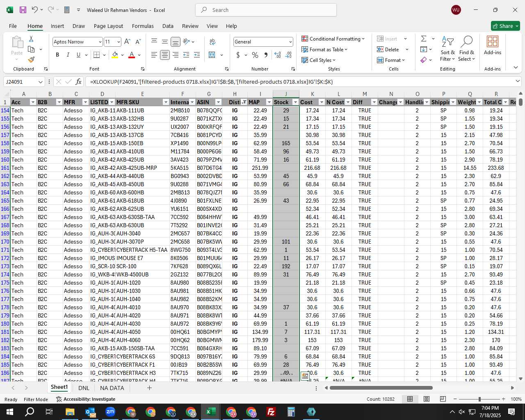Switch to the Insert ribbon tab
The height and width of the screenshot is (420, 525).
tap(57, 26)
